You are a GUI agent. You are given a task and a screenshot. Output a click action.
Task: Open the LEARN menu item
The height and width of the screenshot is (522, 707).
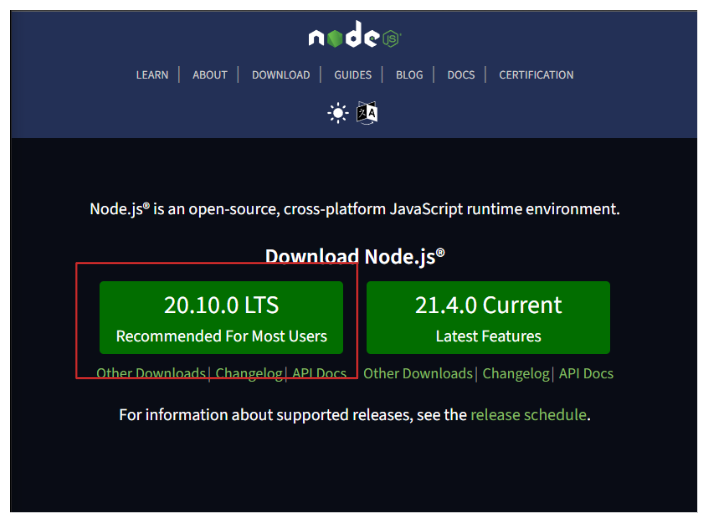[152, 75]
